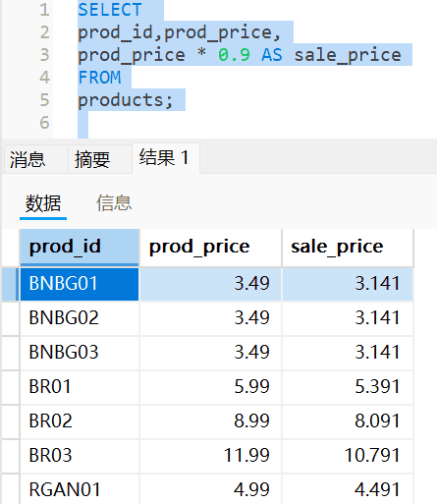Show the 数据 sub-tab

(43, 203)
